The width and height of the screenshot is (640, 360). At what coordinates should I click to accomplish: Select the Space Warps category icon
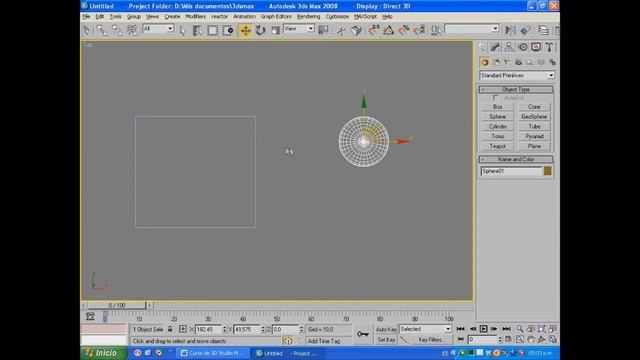[541, 62]
